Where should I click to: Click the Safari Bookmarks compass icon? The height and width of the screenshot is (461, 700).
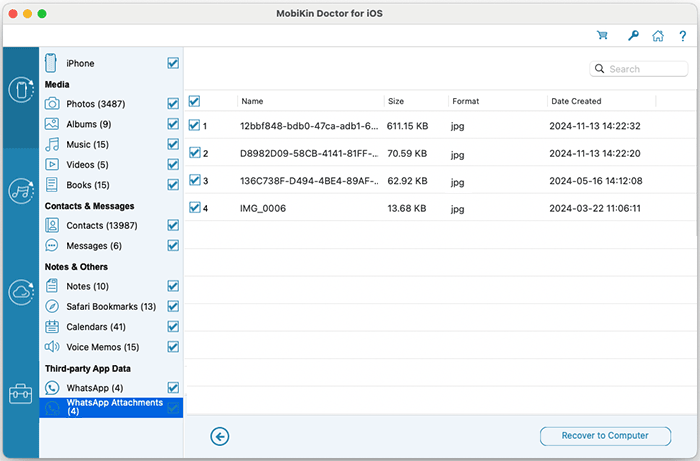[52, 306]
